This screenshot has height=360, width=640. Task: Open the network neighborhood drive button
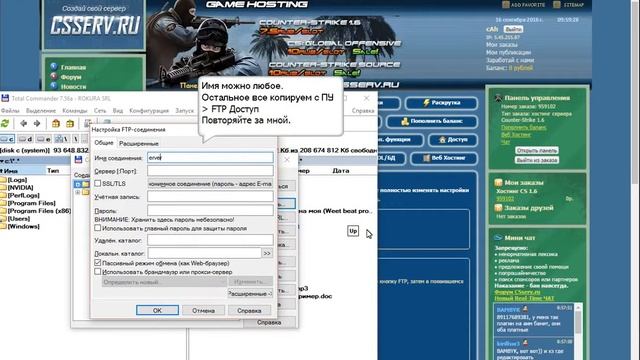61,139
